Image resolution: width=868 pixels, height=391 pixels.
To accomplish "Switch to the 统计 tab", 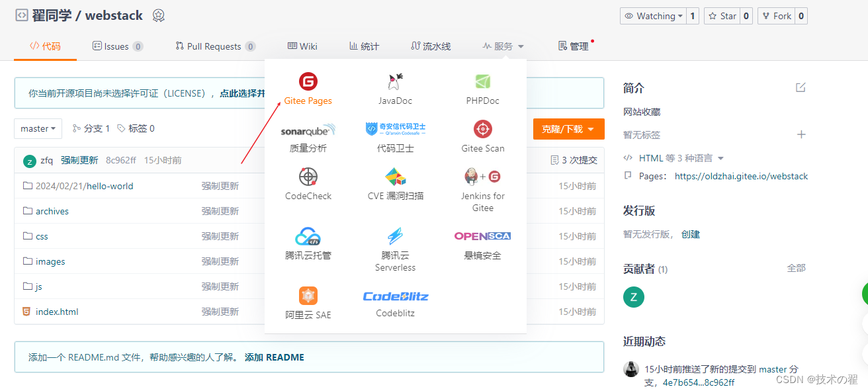I will pyautogui.click(x=364, y=46).
